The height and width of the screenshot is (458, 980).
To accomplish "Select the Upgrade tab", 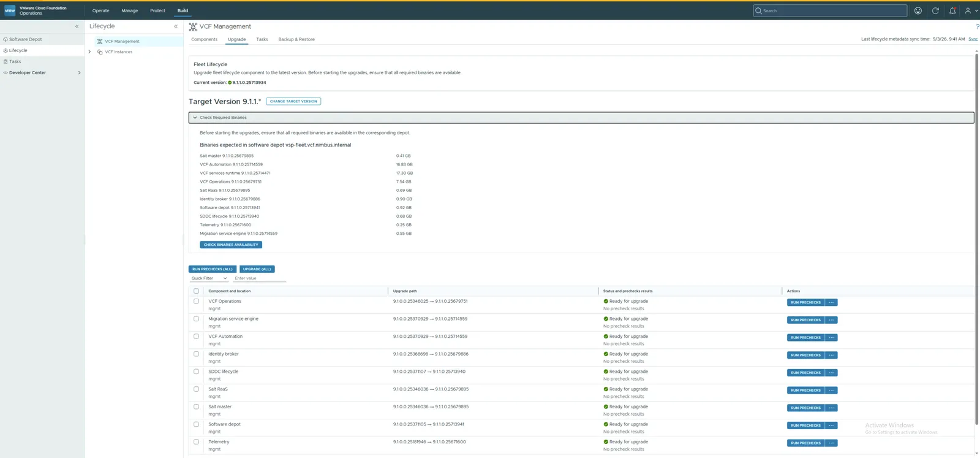I will click(x=237, y=39).
